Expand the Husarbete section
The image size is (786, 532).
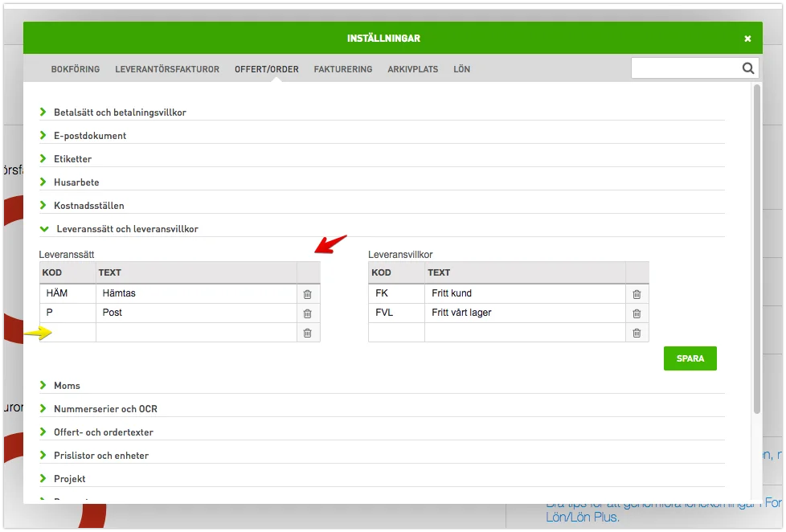(382, 182)
